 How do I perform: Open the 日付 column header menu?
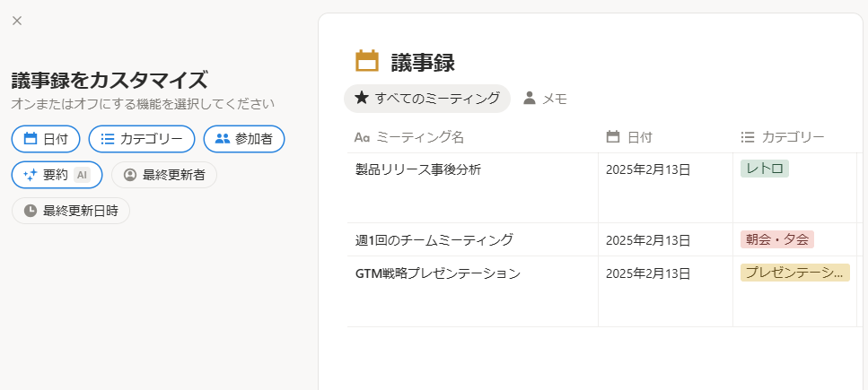coord(639,137)
